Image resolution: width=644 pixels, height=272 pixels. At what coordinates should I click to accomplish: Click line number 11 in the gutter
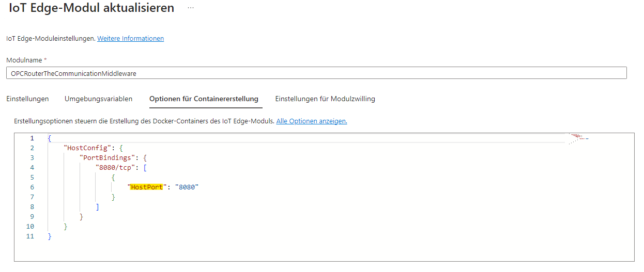(x=30, y=236)
